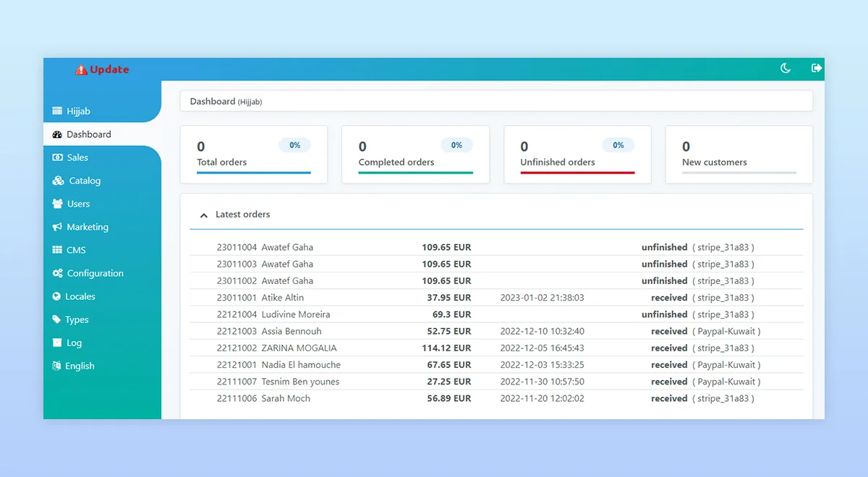868x477 pixels.
Task: Click the Marketing megaphone icon
Action: click(57, 227)
